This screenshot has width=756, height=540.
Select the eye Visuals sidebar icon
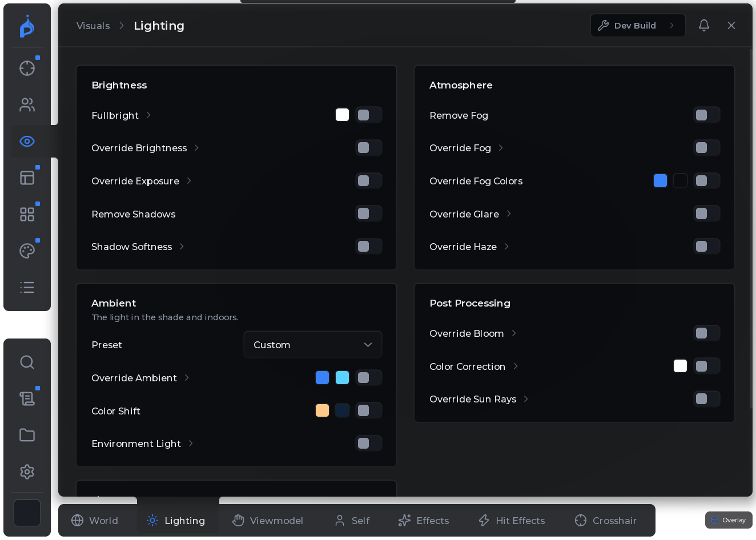point(27,141)
